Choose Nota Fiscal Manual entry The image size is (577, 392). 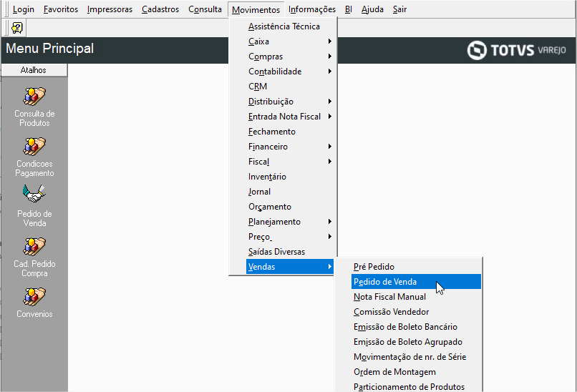click(x=416, y=297)
